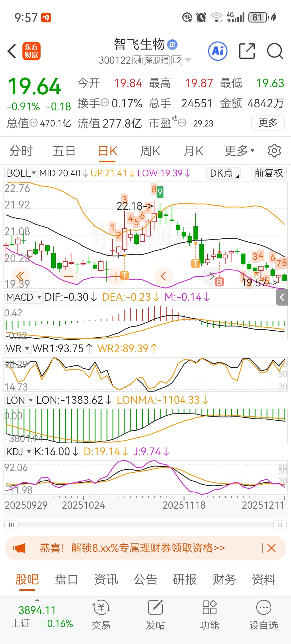Open the 8.xx% coupon promotion link
The width and height of the screenshot is (291, 644).
tap(132, 548)
